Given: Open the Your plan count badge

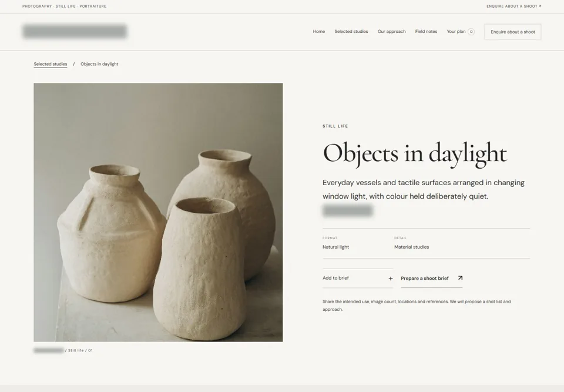Looking at the screenshot, I should [471, 32].
